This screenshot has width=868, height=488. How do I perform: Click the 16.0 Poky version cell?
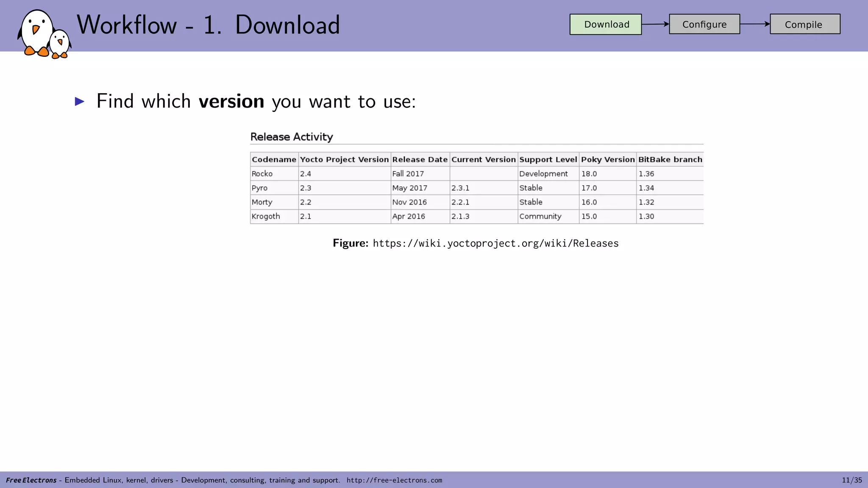point(608,202)
